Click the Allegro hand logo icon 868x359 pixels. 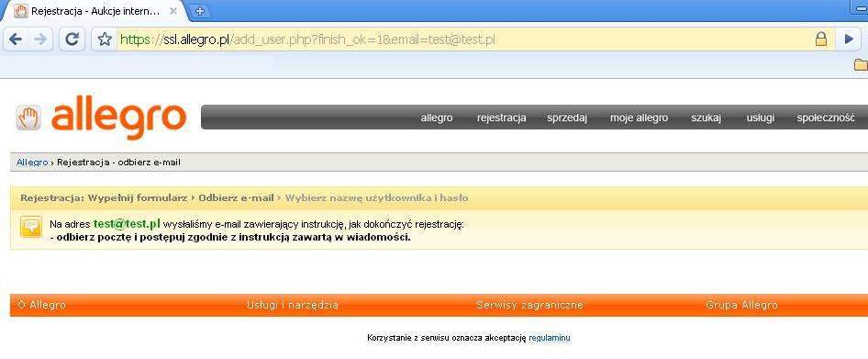point(28,118)
